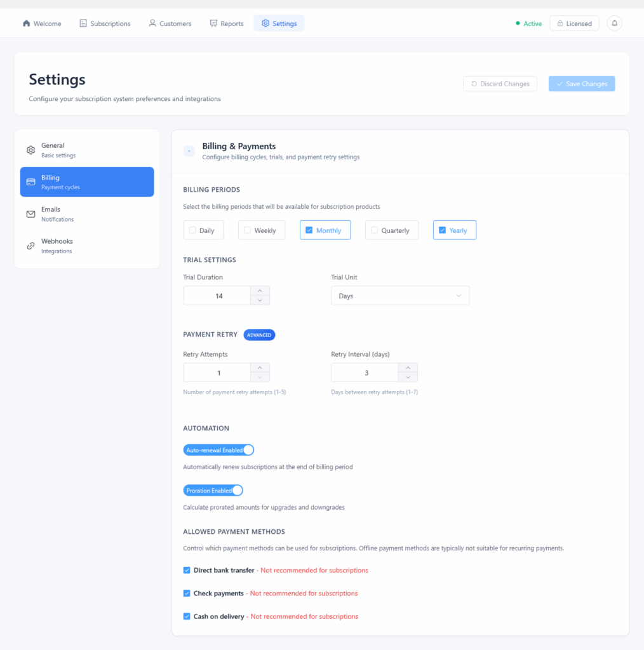Click the Retry Attempts input field

(218, 373)
